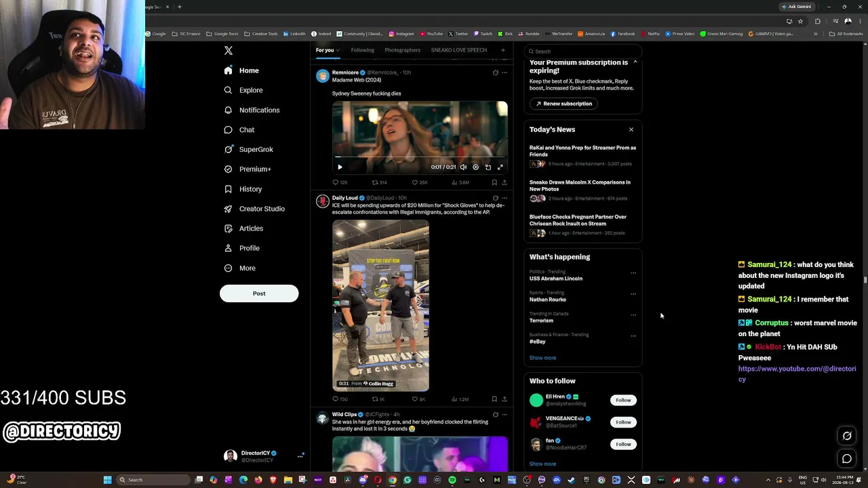Open options for Nathan Rourke trend
868x488 pixels.
point(633,294)
